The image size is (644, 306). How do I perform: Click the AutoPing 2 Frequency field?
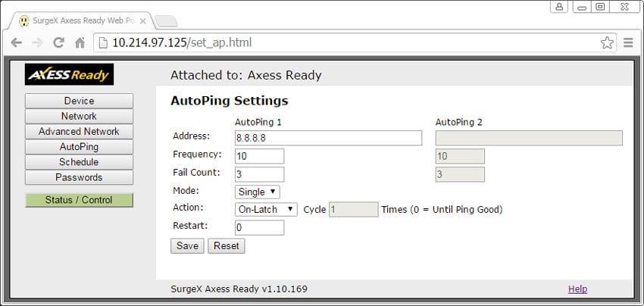[x=460, y=156]
